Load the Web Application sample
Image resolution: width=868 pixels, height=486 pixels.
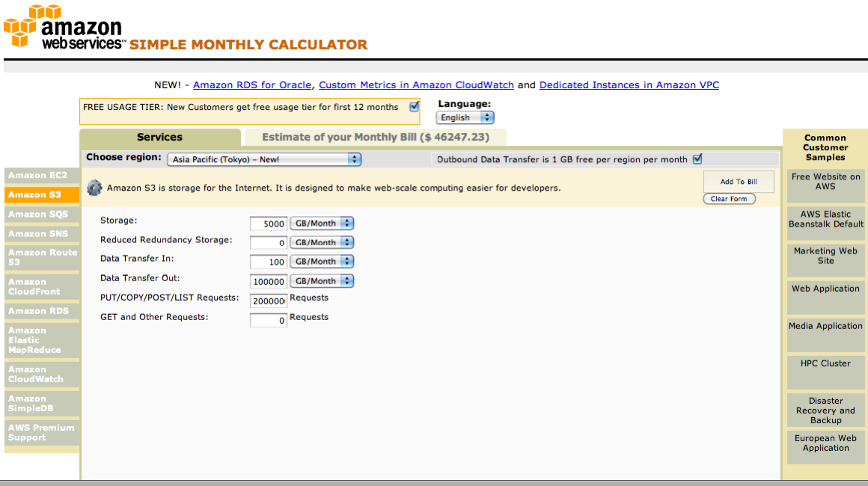tap(825, 298)
